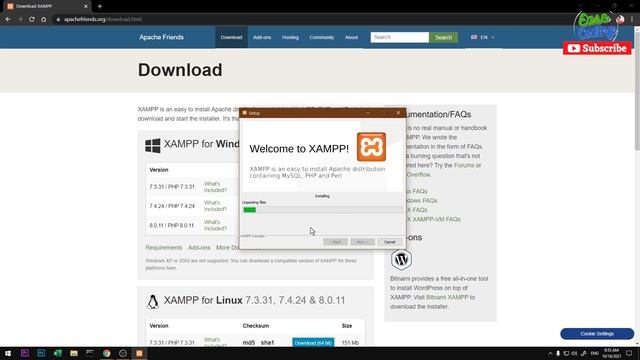This screenshot has height=360, width=640.
Task: Click the disabled Back button in setup
Action: 336,242
